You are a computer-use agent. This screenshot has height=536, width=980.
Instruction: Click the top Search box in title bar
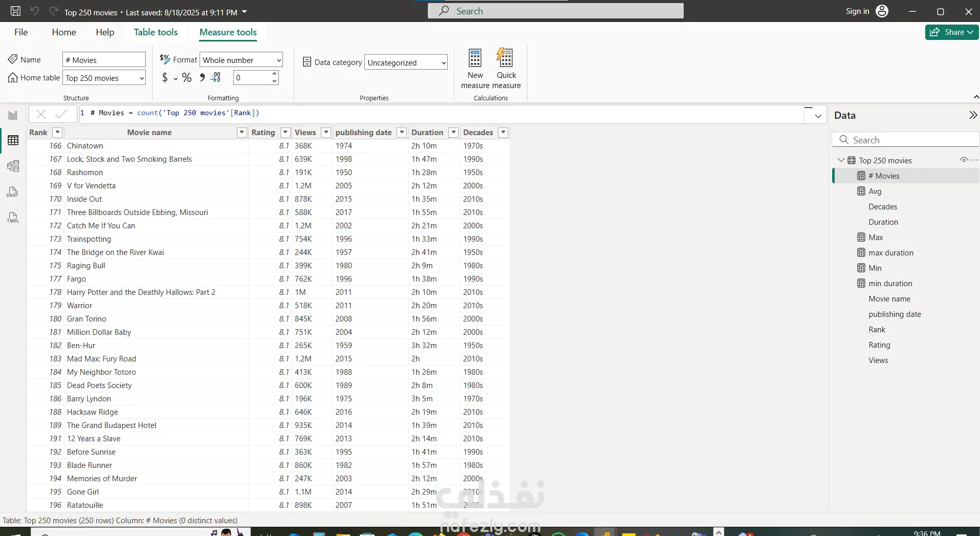555,11
